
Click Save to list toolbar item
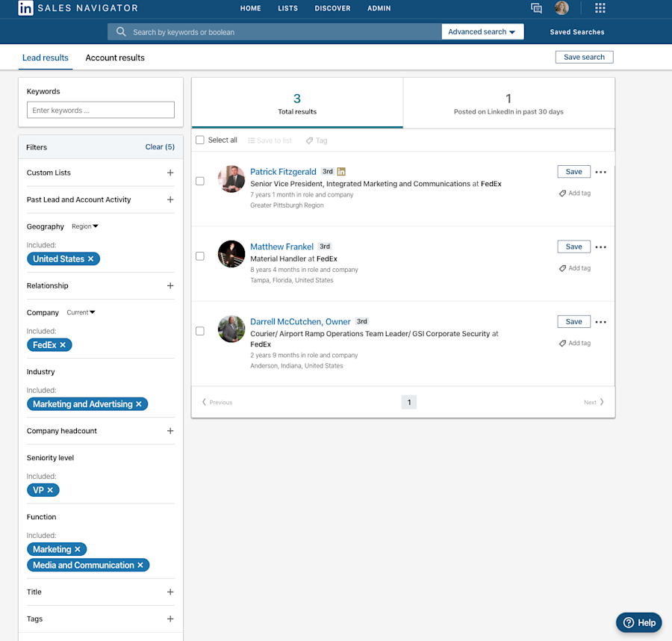pos(270,140)
